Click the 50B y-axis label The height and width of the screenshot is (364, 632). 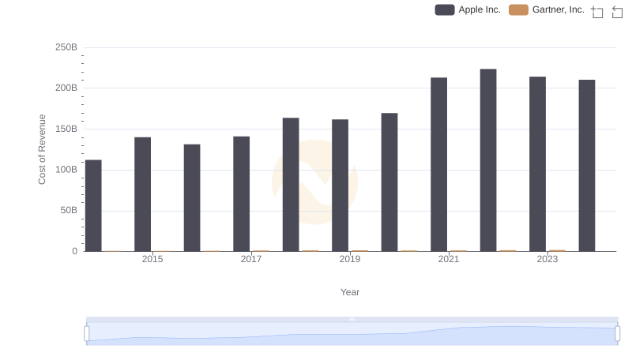tap(69, 210)
